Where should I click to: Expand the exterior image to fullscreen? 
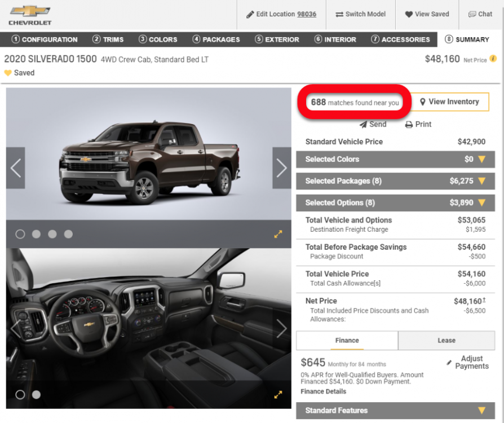click(278, 234)
